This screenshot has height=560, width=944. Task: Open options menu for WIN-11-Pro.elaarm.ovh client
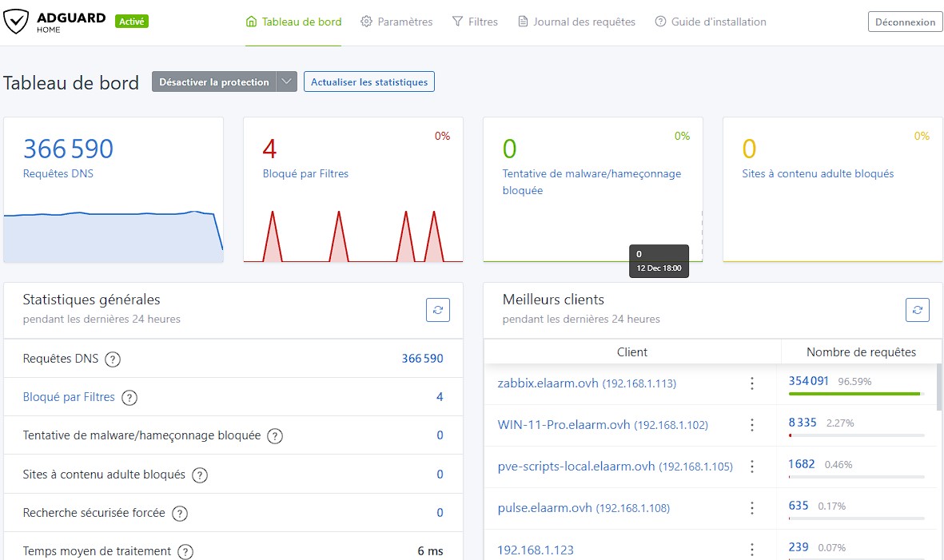pyautogui.click(x=751, y=425)
